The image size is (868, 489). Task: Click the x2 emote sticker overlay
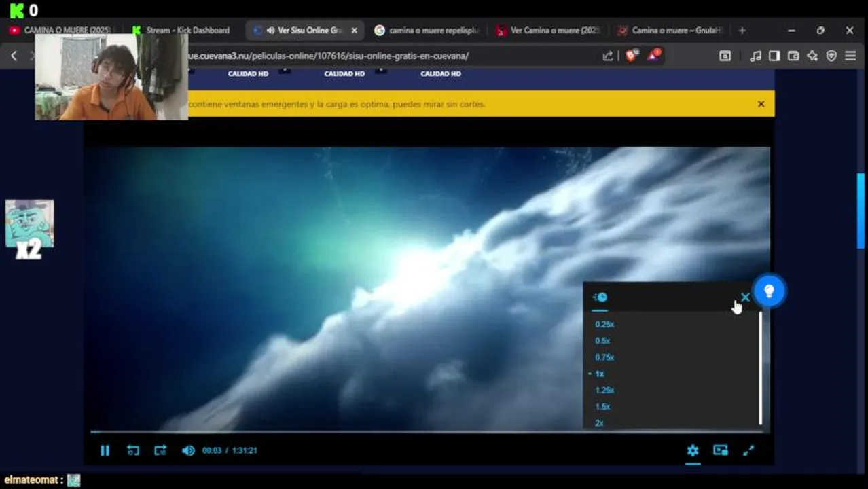[29, 230]
